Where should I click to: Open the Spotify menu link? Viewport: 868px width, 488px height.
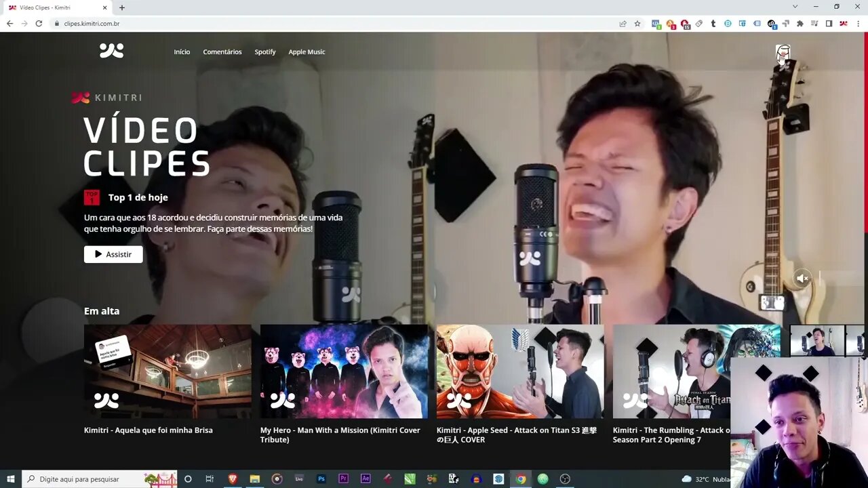pos(265,52)
